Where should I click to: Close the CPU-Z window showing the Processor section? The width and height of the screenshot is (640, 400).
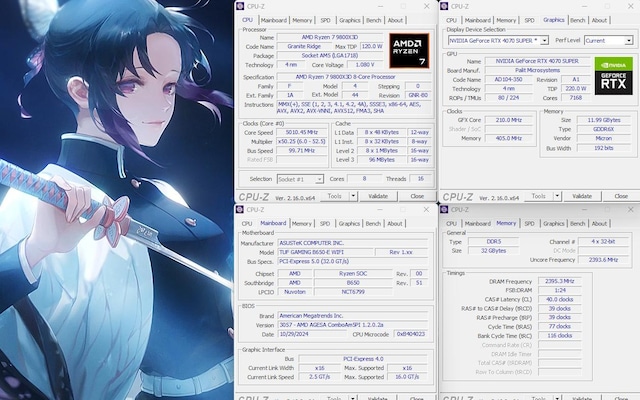pyautogui.click(x=427, y=6)
